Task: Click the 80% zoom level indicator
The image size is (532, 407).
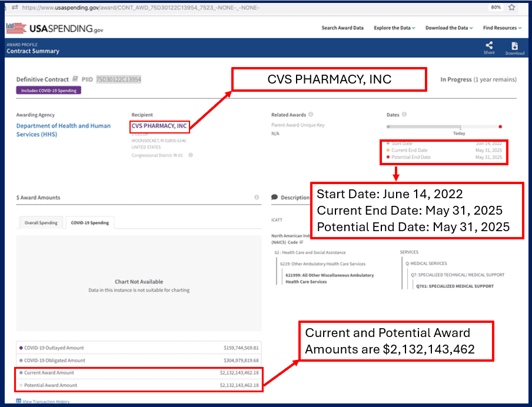Action: [496, 7]
